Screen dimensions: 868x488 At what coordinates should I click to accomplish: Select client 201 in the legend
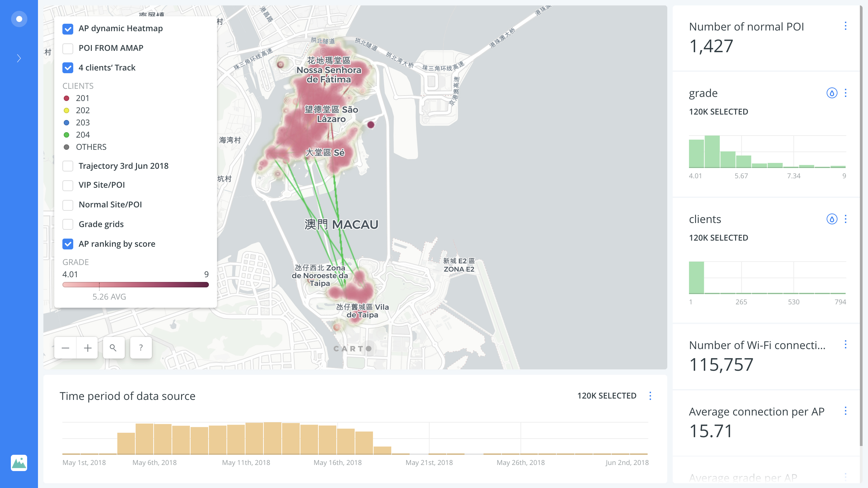(x=82, y=98)
